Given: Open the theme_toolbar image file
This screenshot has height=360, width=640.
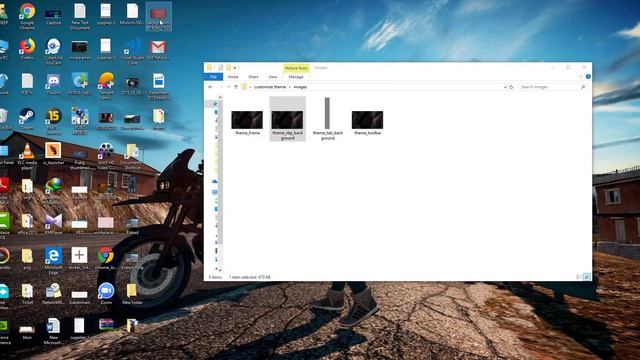Looking at the screenshot, I should [367, 122].
